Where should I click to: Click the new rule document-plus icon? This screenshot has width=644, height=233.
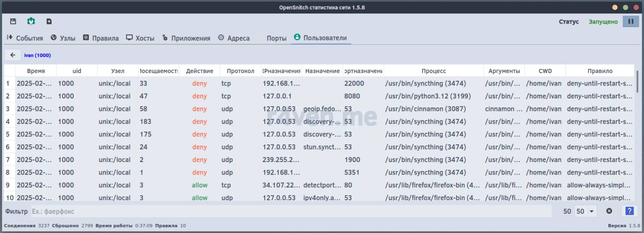tap(49, 21)
